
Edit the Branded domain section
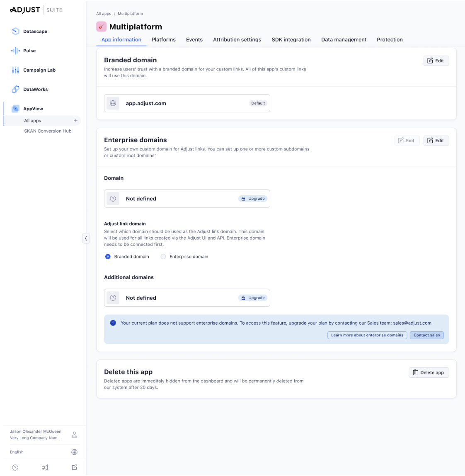[x=436, y=61]
